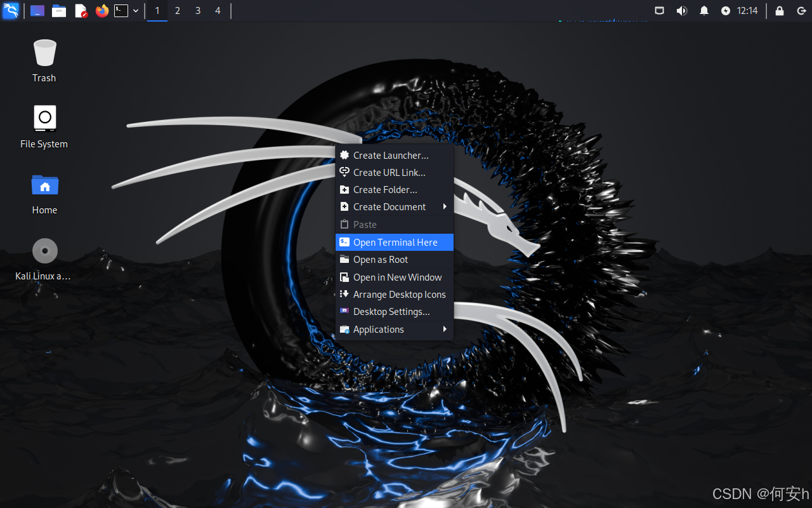
Task: Choose Open in New Window
Action: pos(395,277)
